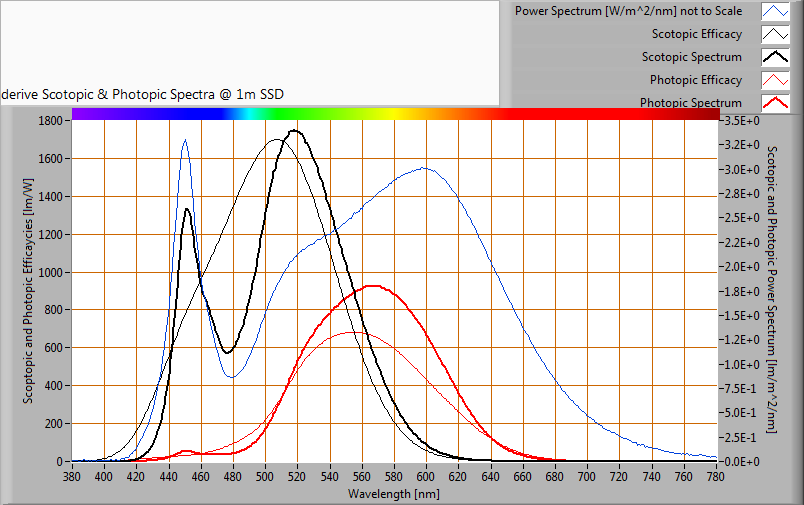Open the Scotopic Spectrum legend plot sample
Image resolution: width=804 pixels, height=505 pixels.
tap(776, 57)
